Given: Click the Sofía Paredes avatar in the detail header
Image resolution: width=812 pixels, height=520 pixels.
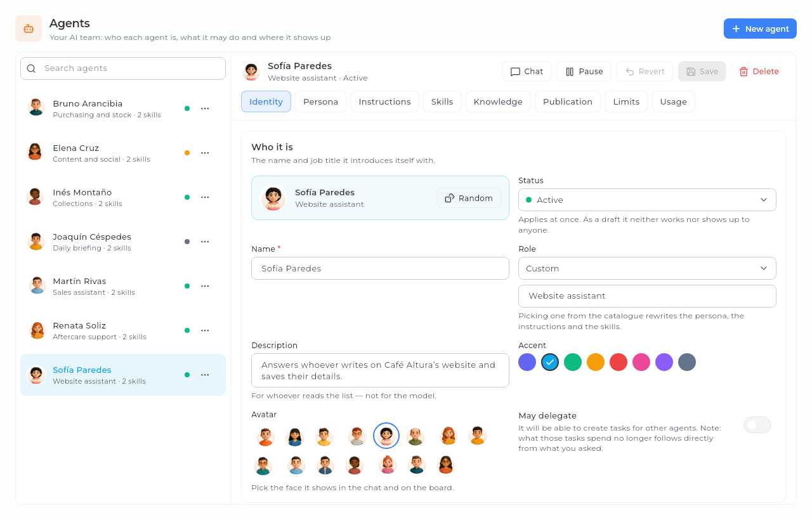Looking at the screenshot, I should tap(251, 72).
